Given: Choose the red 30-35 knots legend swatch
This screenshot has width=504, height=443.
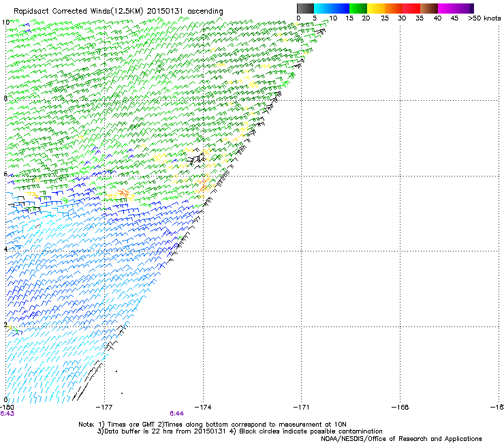Looking at the screenshot, I should 411,8.
